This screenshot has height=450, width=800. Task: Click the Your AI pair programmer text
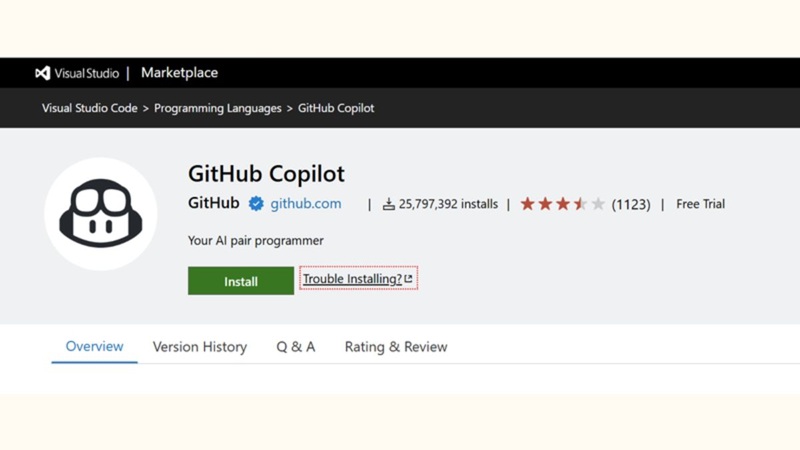click(x=256, y=240)
